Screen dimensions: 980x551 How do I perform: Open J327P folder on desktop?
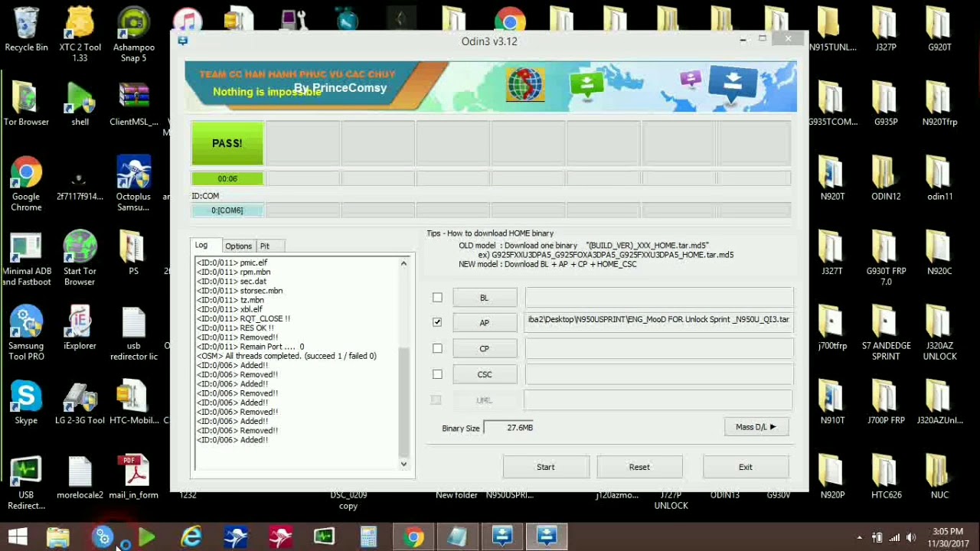click(x=886, y=31)
